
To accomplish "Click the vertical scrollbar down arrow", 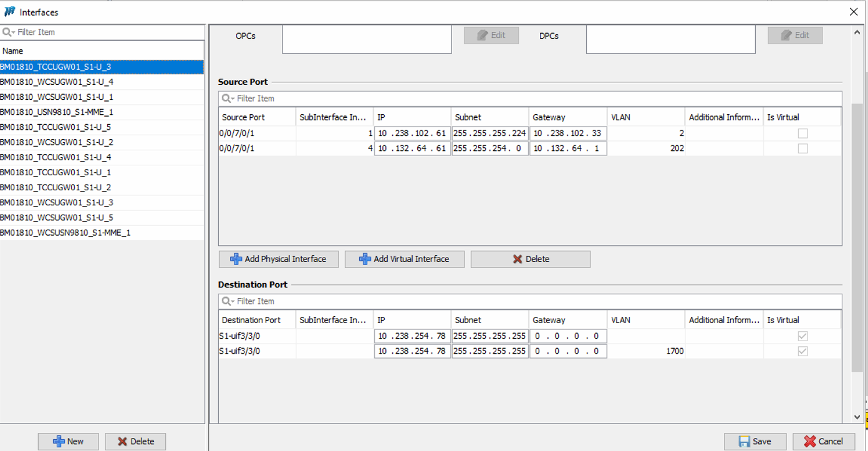I will tap(857, 417).
